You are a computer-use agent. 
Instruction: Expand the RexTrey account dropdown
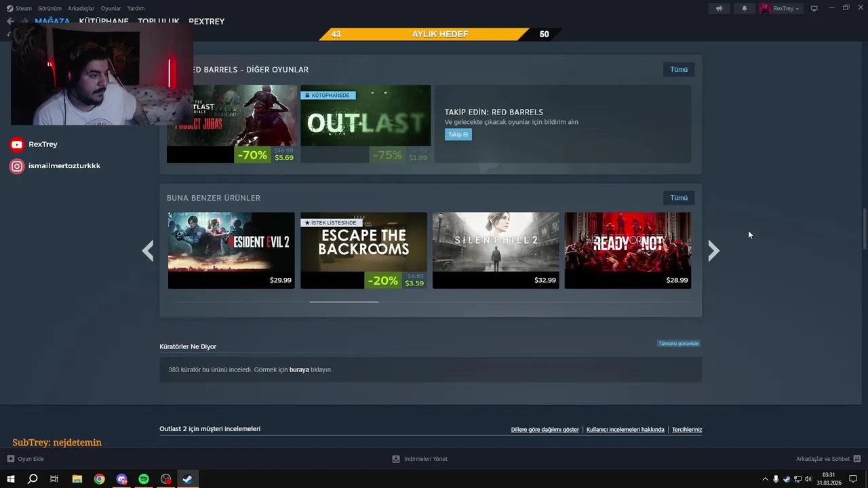tap(781, 9)
